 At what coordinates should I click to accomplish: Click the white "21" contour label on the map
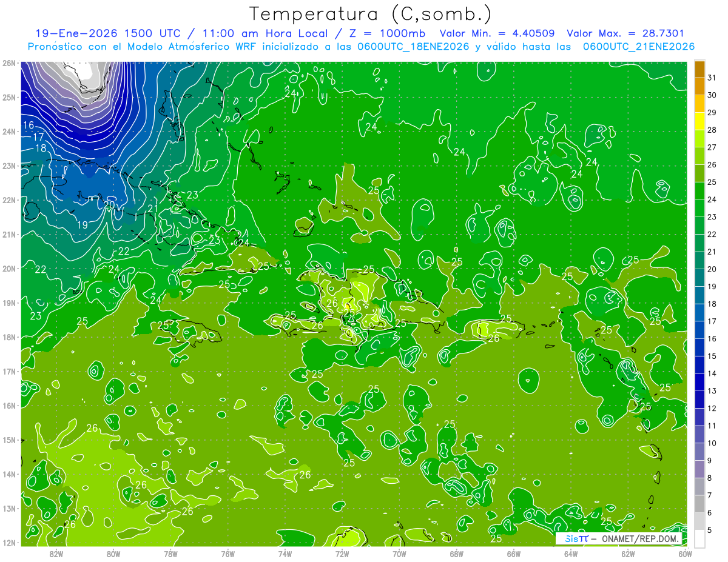[153, 208]
